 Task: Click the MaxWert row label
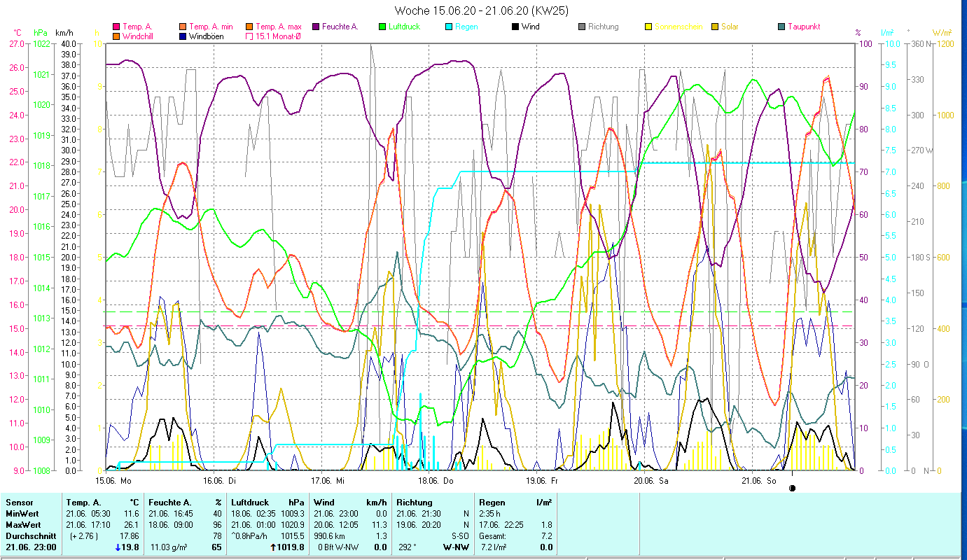click(24, 525)
